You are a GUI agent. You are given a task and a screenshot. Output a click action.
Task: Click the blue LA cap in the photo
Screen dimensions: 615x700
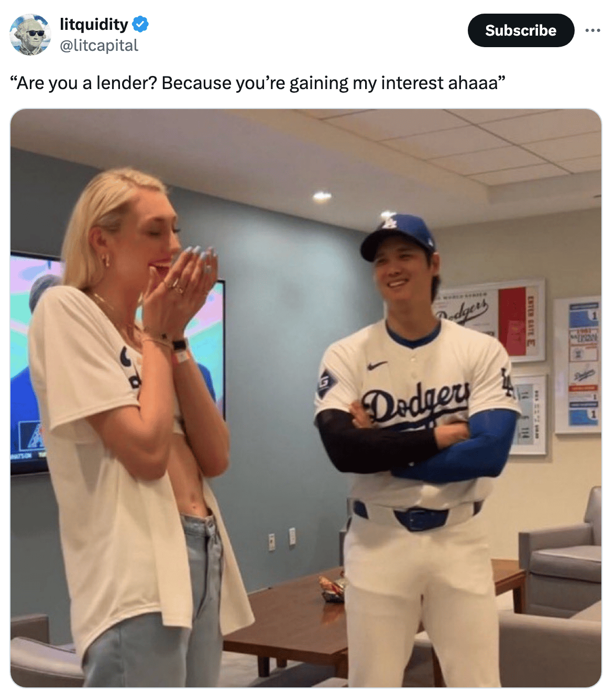398,236
